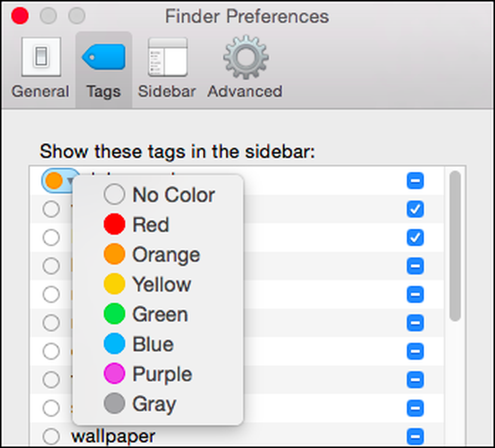This screenshot has width=495, height=448.
Task: Select the wallpaper tag name
Action: tap(113, 436)
